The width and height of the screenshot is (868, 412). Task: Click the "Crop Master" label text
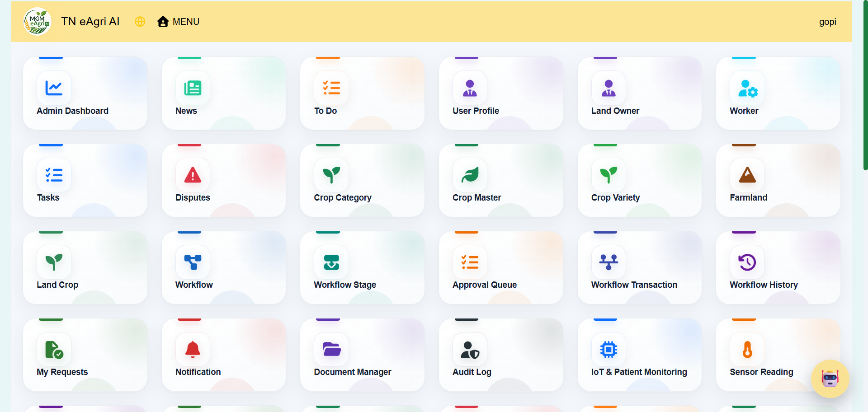pyautogui.click(x=477, y=197)
